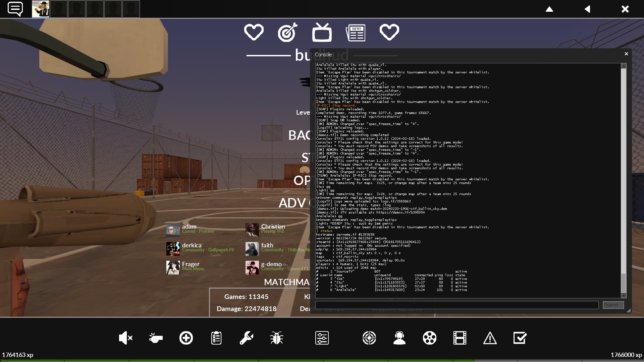Click the console vertical scrollbar thumb

pos(624,283)
